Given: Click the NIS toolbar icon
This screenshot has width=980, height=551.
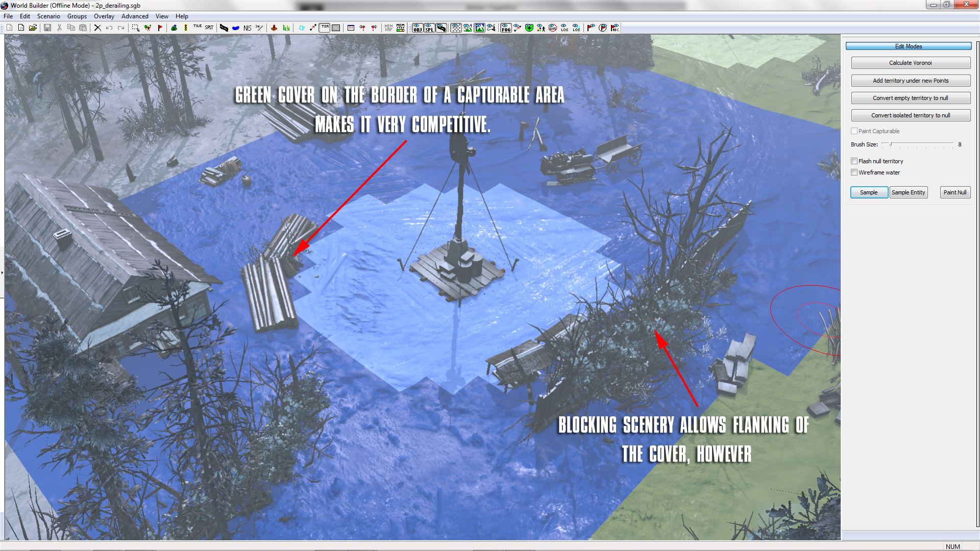Looking at the screenshot, I should (248, 28).
